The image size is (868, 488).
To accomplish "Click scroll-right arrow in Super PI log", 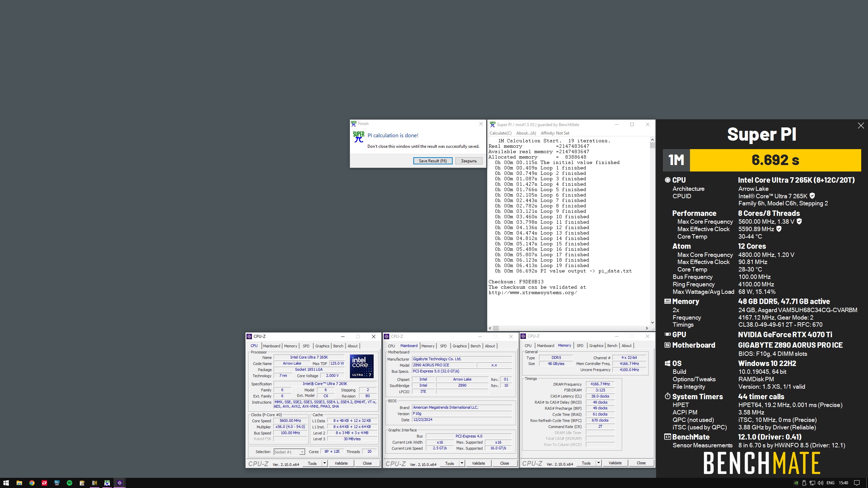I will click(x=647, y=328).
